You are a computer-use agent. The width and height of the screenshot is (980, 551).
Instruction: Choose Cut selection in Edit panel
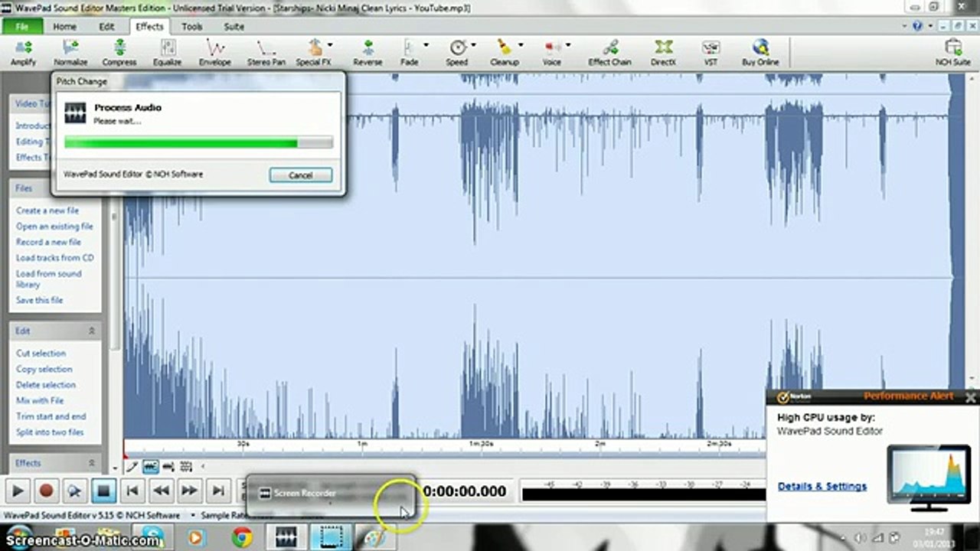click(x=41, y=354)
